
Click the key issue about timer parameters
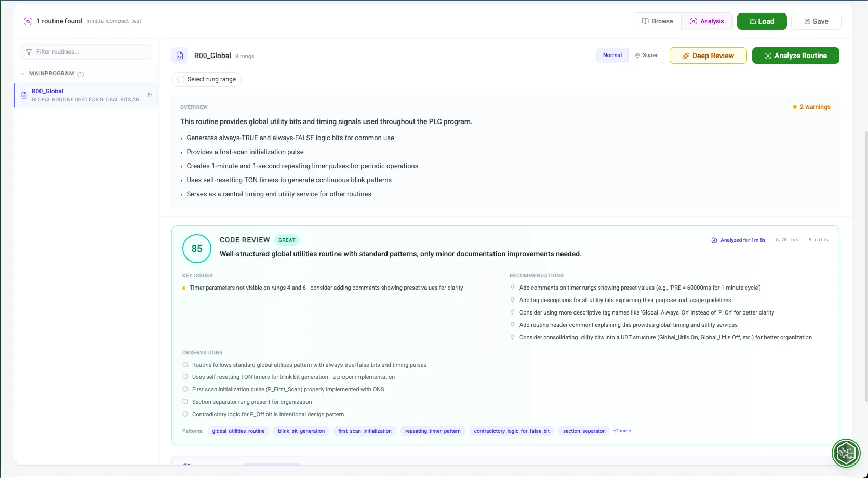326,288
